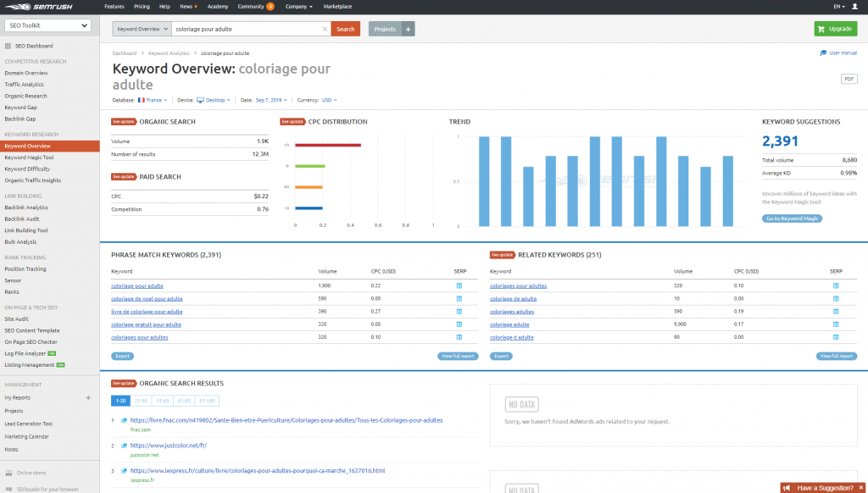
Task: Click the orange Search button
Action: 346,29
